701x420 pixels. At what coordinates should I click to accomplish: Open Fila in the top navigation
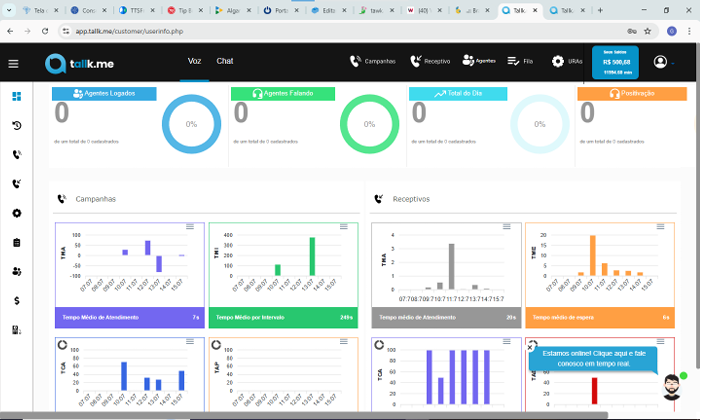point(520,61)
